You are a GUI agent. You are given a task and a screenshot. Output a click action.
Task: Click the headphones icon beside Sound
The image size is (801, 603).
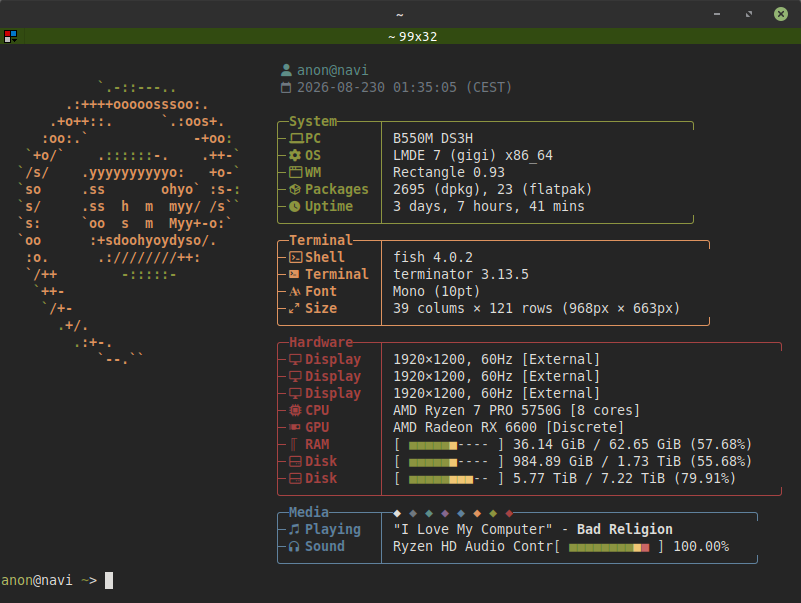[x=294, y=546]
